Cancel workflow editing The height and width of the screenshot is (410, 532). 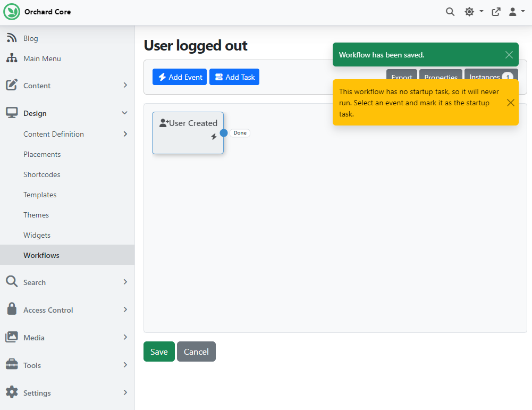point(196,352)
